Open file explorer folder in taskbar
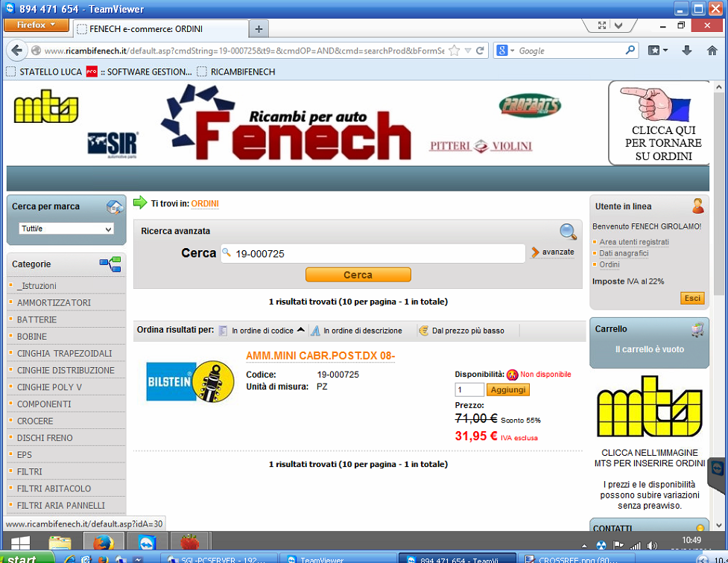Viewport: 728px width, 563px height. coord(60,542)
